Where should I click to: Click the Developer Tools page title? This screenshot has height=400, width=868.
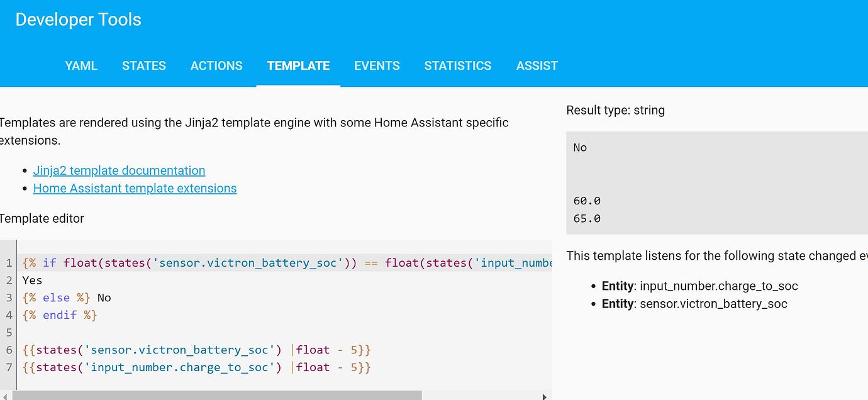tap(78, 19)
